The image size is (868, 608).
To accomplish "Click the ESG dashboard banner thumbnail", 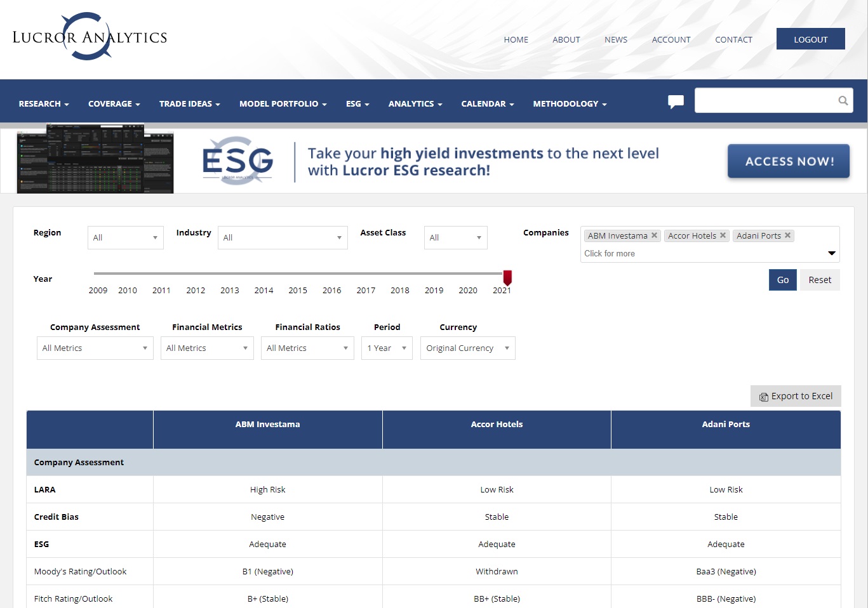I will (x=95, y=159).
